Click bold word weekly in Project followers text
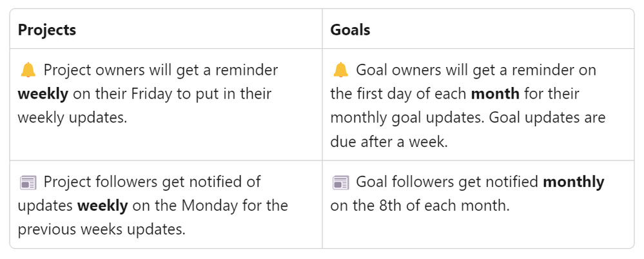644x259 pixels. (x=102, y=206)
